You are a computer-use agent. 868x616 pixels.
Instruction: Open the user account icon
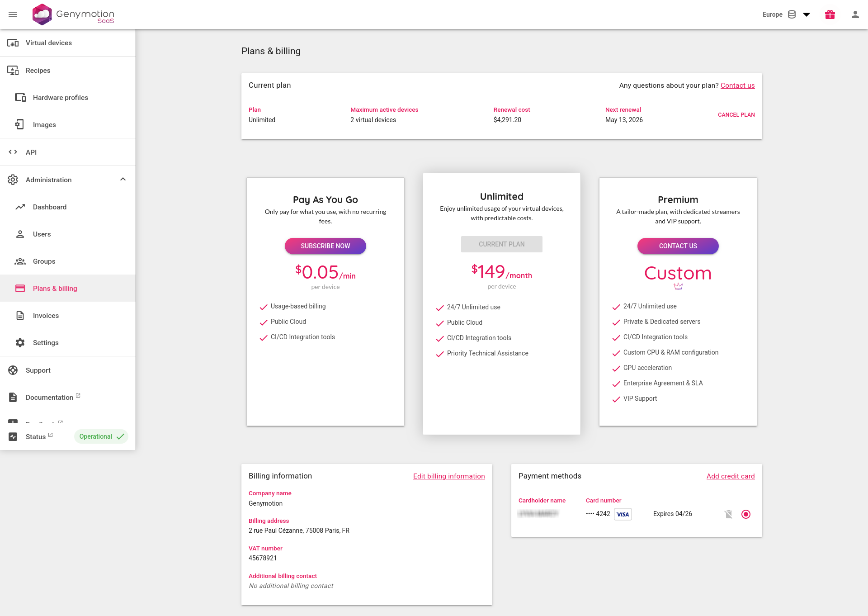[855, 14]
